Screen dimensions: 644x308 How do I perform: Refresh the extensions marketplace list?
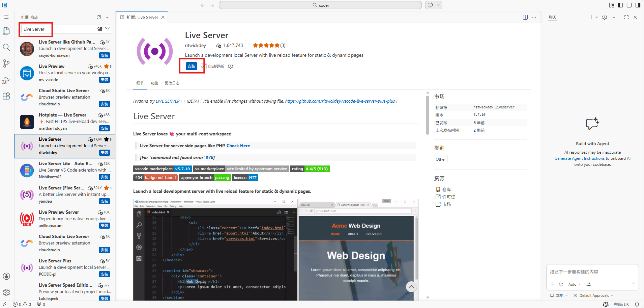click(99, 17)
